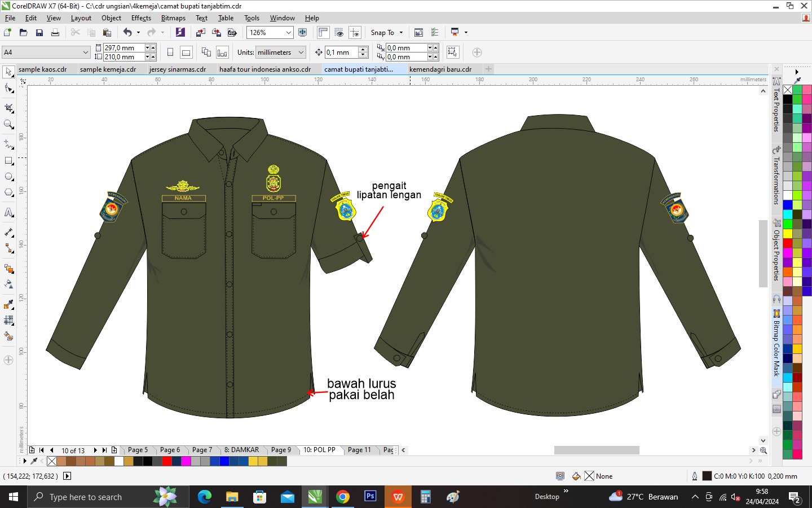
Task: Click the Open file icon
Action: point(23,33)
